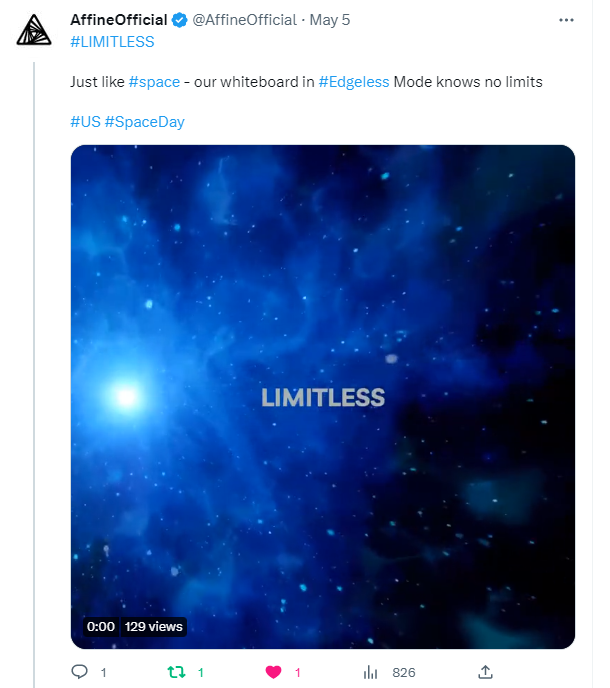Click the share upload arrow icon
Viewport: 610px width, 688px height.
coord(485,672)
